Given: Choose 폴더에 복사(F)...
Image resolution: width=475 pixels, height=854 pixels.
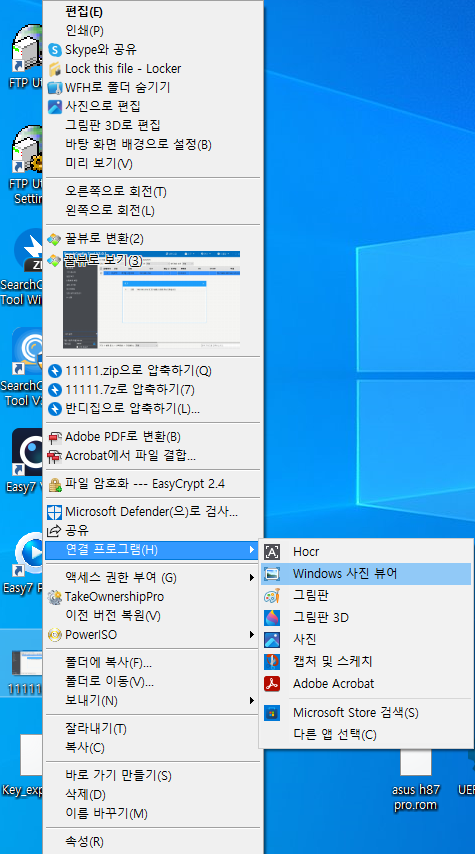Looking at the screenshot, I should click(153, 663).
